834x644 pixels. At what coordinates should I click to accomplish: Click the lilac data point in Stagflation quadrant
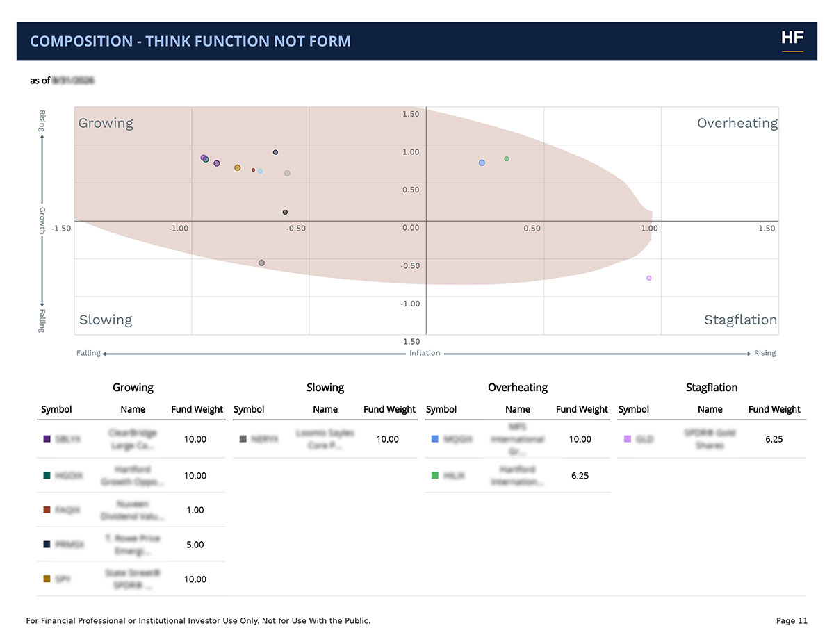pyautogui.click(x=649, y=278)
